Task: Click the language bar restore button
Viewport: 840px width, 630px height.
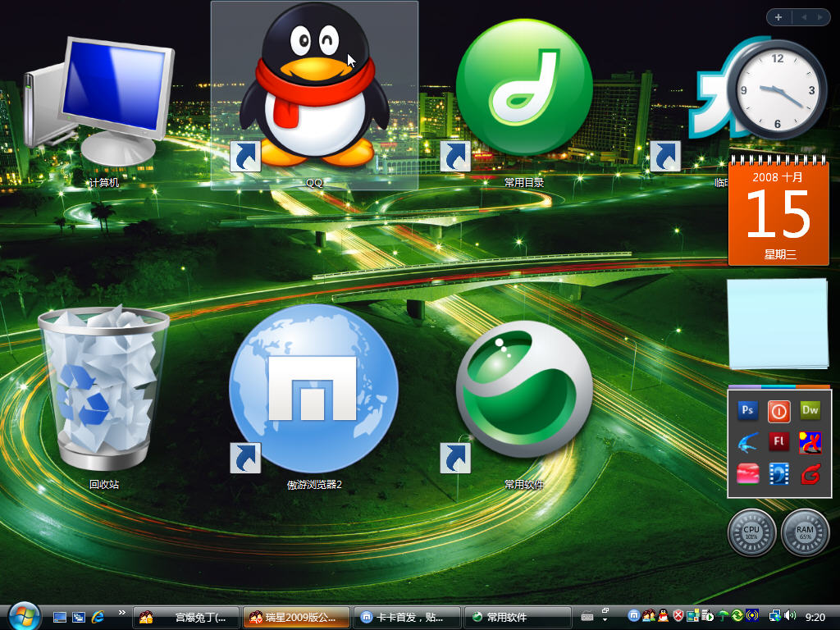Action: tap(605, 610)
